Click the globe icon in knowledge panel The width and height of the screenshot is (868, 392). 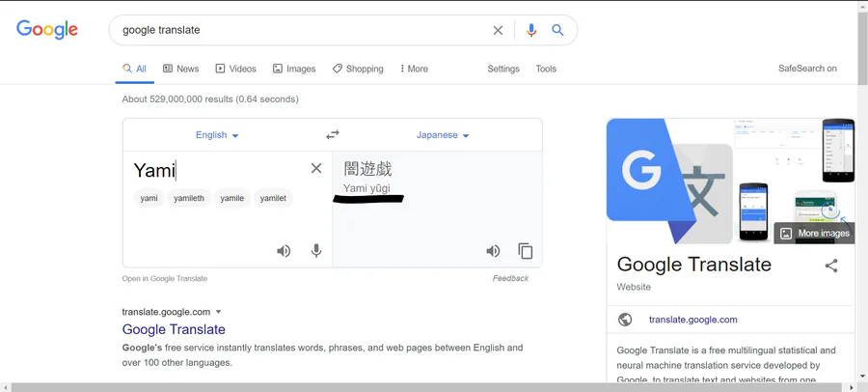click(x=625, y=320)
